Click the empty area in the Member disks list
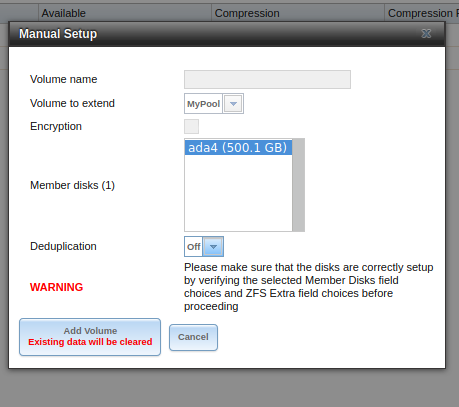 (x=238, y=193)
